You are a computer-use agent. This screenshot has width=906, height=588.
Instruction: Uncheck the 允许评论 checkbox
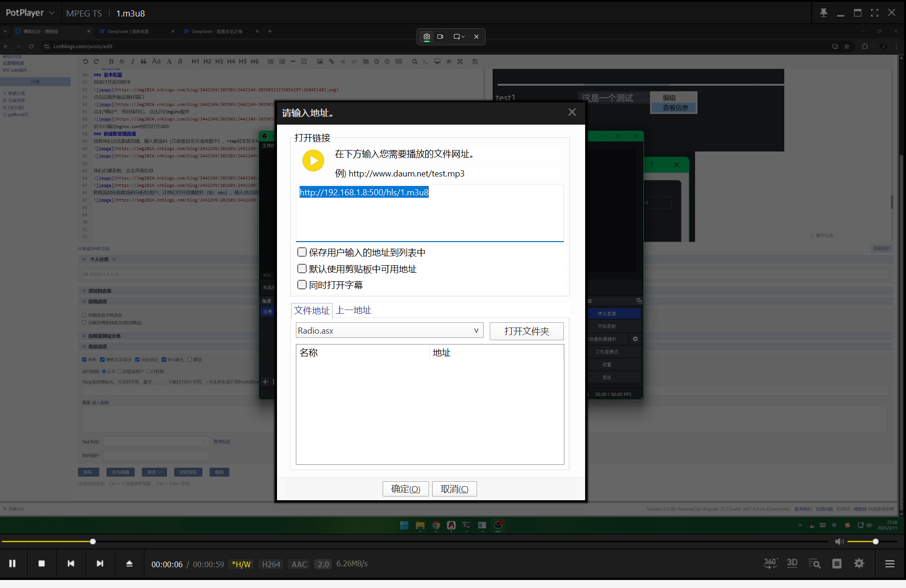pos(137,360)
